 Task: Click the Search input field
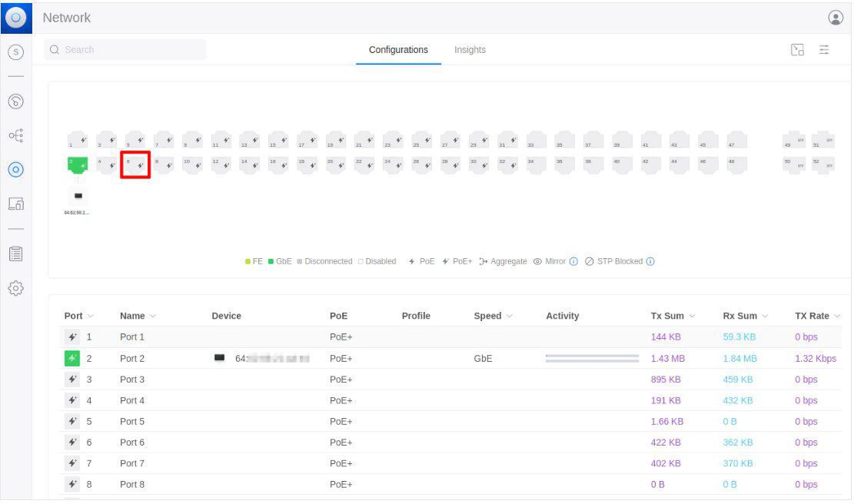(x=125, y=50)
